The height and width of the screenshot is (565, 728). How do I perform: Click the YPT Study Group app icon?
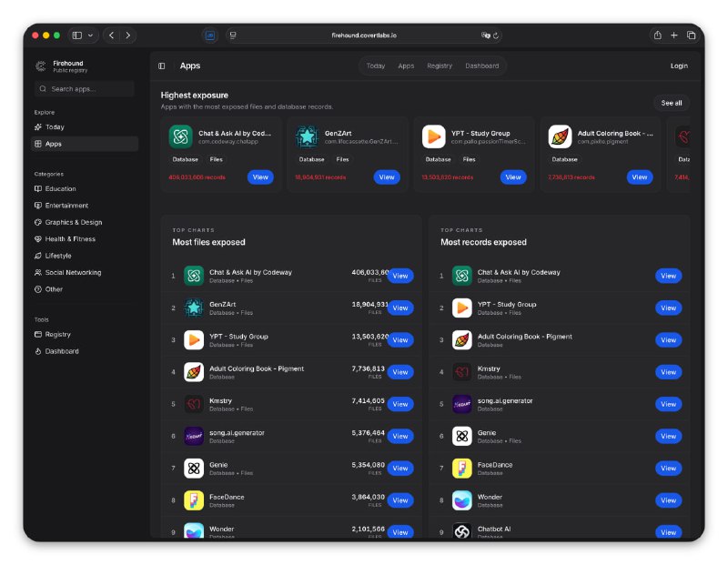434,136
